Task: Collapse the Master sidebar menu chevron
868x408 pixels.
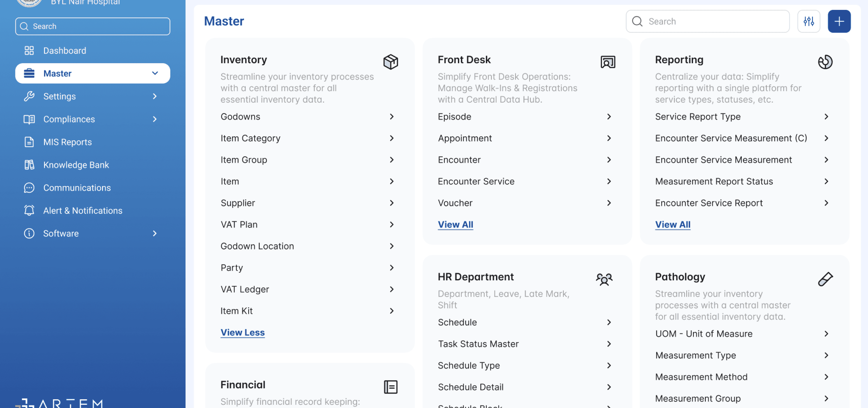Action: pos(155,73)
